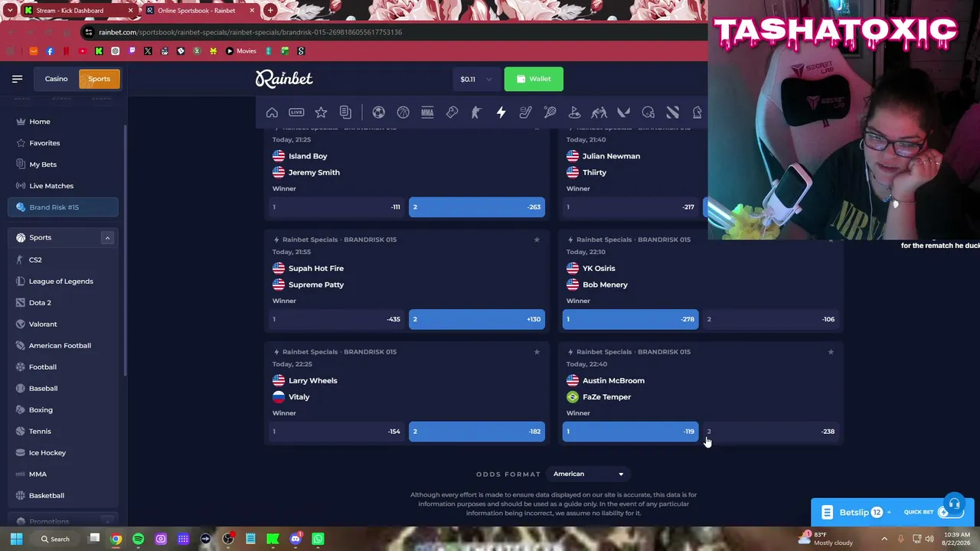Switch to the Casino tab
This screenshot has height=551, width=980.
point(56,79)
